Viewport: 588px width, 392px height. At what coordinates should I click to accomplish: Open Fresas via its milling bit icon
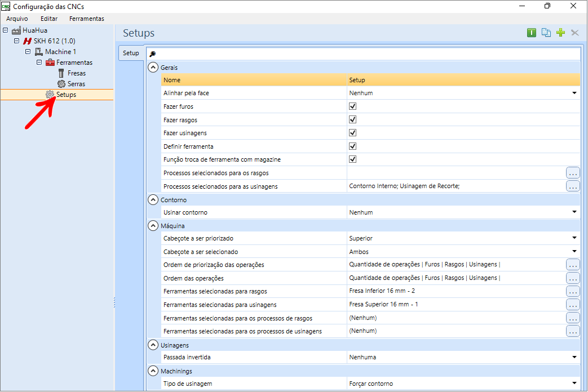[61, 73]
